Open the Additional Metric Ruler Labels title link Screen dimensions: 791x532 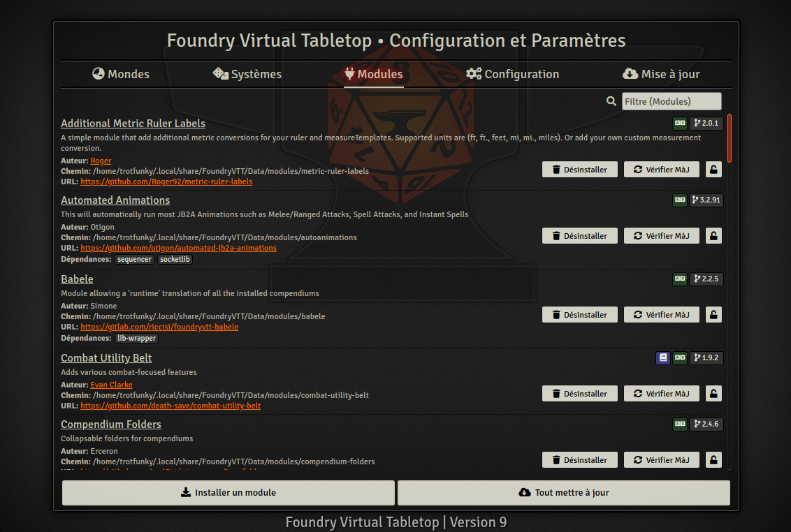pyautogui.click(x=133, y=124)
